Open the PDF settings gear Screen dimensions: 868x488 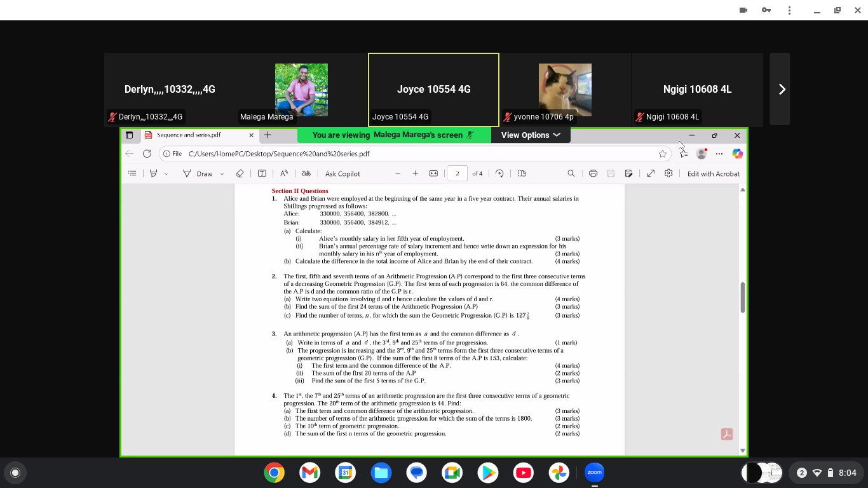click(x=668, y=173)
